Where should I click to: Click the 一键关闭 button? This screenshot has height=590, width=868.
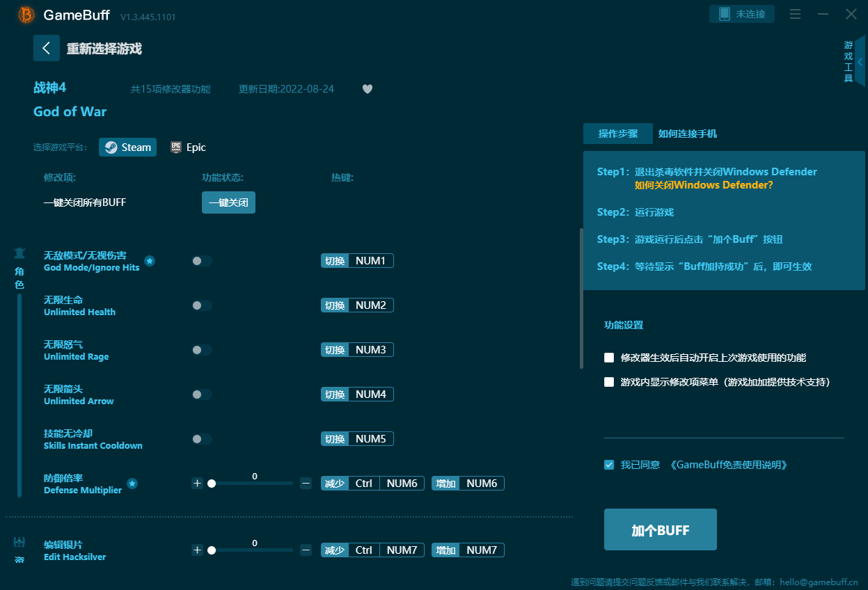(228, 202)
